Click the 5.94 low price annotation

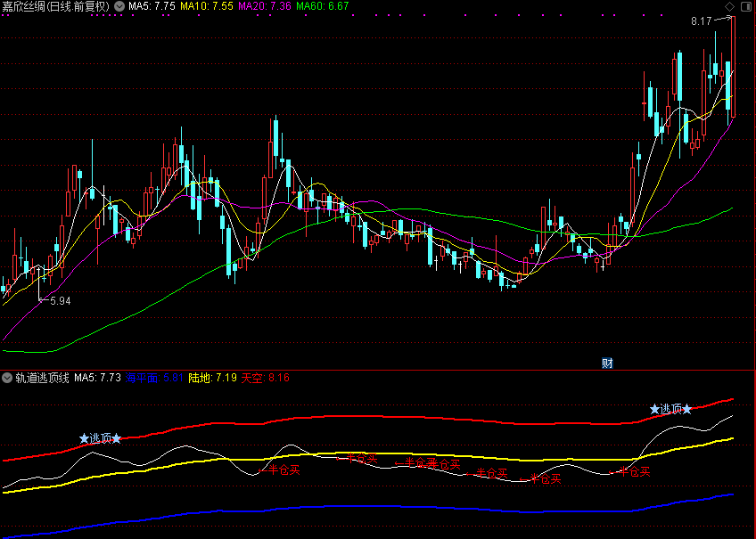click(x=60, y=301)
